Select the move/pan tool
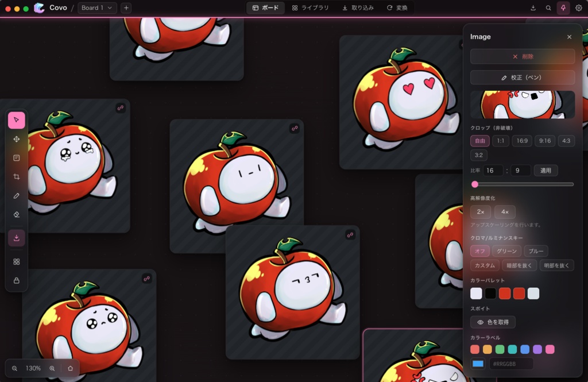 pyautogui.click(x=17, y=139)
